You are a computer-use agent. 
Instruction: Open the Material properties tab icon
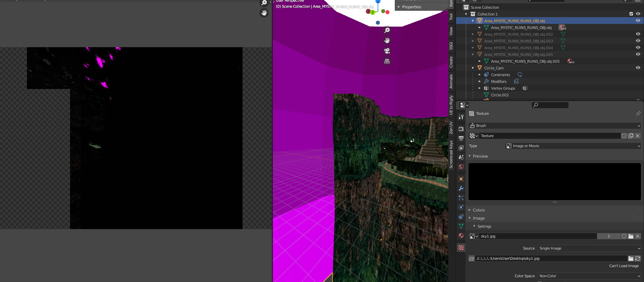point(461,236)
